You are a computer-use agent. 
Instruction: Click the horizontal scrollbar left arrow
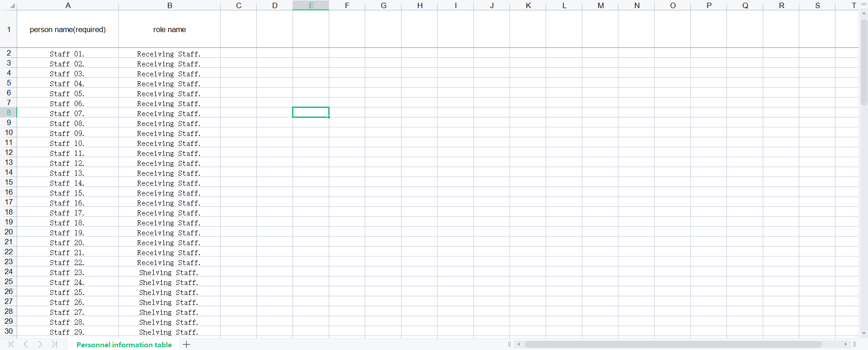coord(519,344)
